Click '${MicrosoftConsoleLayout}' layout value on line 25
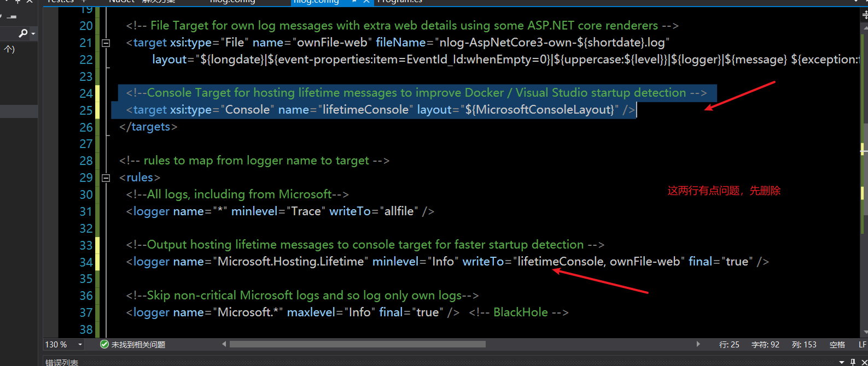This screenshot has width=868, height=366. click(539, 110)
